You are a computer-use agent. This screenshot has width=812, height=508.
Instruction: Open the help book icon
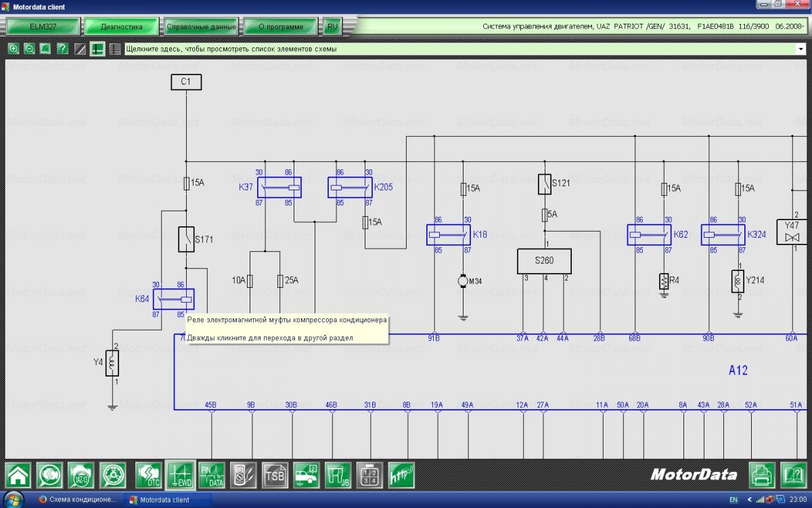pyautogui.click(x=793, y=473)
